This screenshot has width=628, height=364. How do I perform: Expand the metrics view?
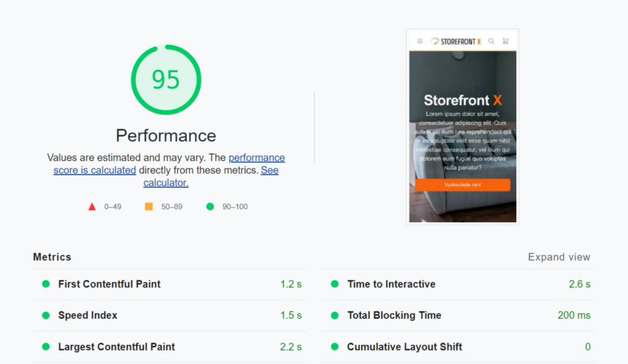[559, 257]
